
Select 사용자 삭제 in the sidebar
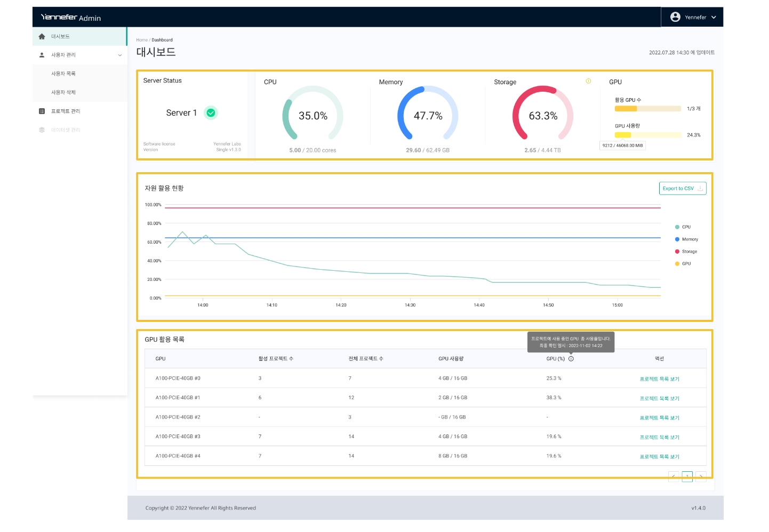click(63, 92)
